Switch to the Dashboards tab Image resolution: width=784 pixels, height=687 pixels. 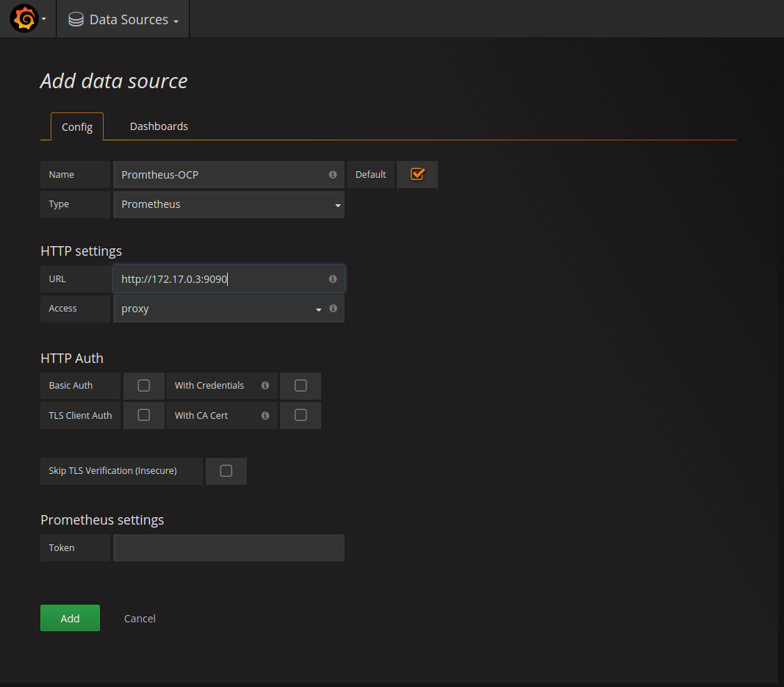click(x=159, y=126)
